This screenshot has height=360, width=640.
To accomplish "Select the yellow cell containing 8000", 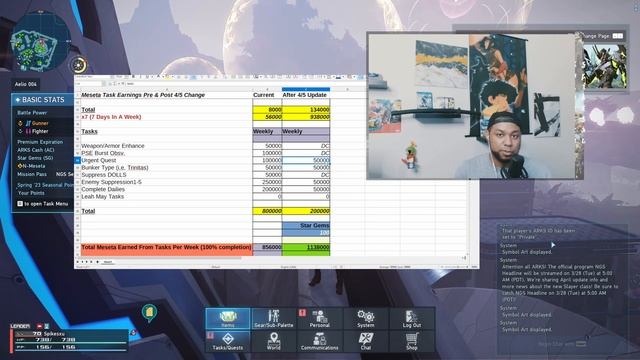I will coord(267,109).
